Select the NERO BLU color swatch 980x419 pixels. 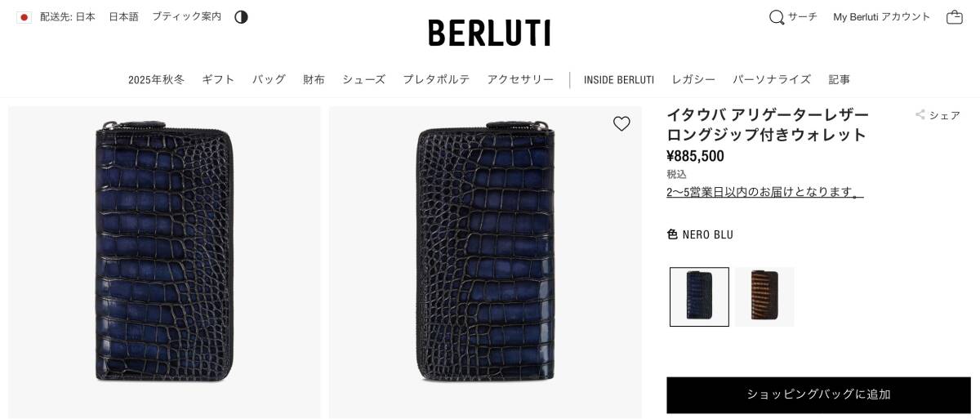pyautogui.click(x=699, y=296)
